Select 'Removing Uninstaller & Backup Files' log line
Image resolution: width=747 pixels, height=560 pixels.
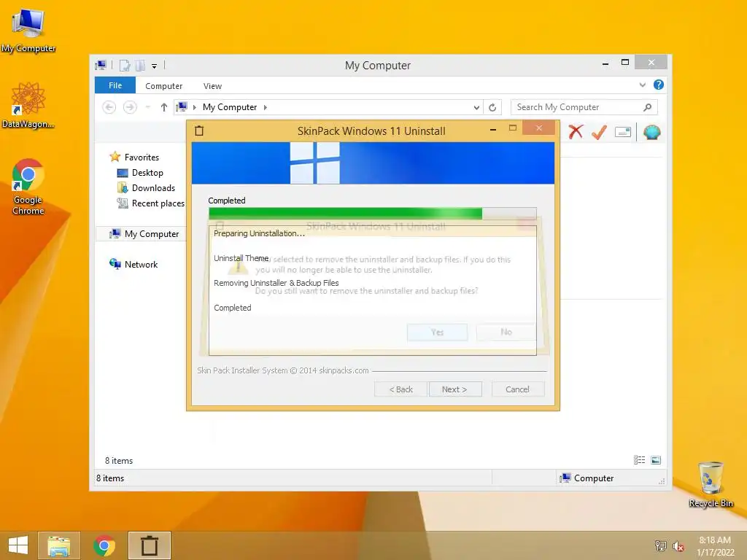(276, 283)
